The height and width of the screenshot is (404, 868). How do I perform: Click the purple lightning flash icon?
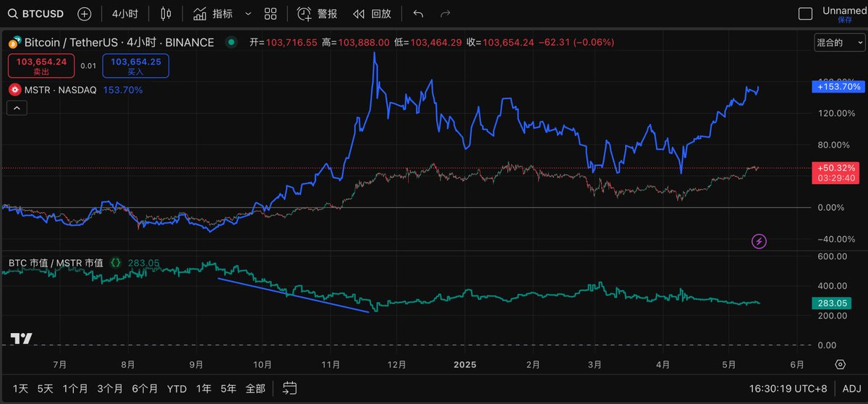point(759,240)
